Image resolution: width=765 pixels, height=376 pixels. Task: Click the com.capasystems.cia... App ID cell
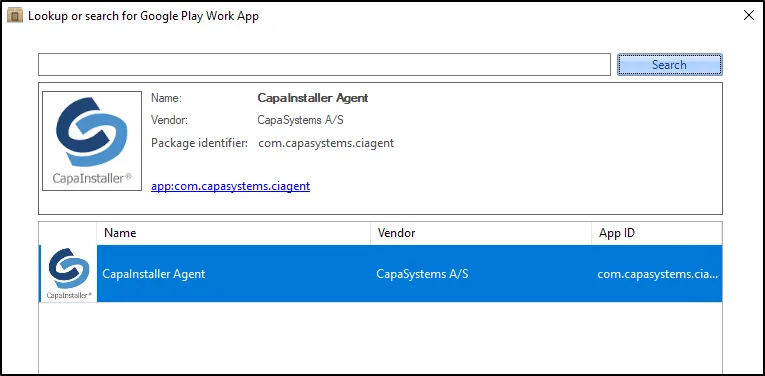click(x=658, y=274)
